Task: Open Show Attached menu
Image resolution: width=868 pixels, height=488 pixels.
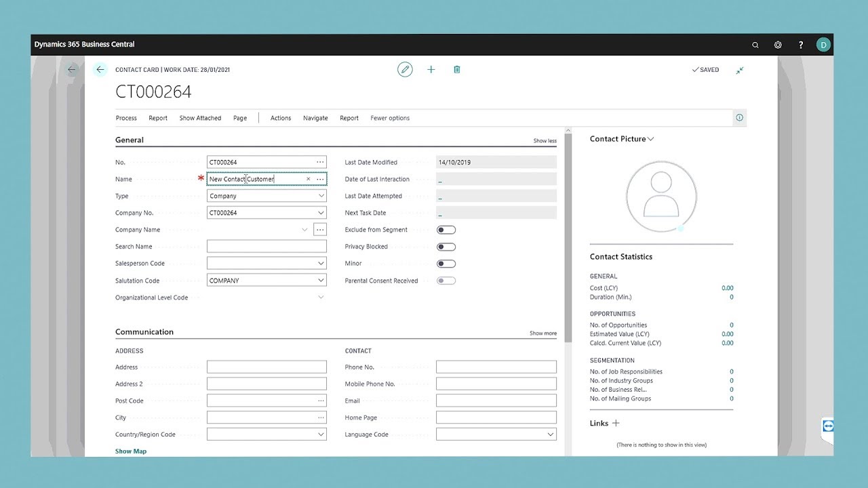Action: point(200,118)
